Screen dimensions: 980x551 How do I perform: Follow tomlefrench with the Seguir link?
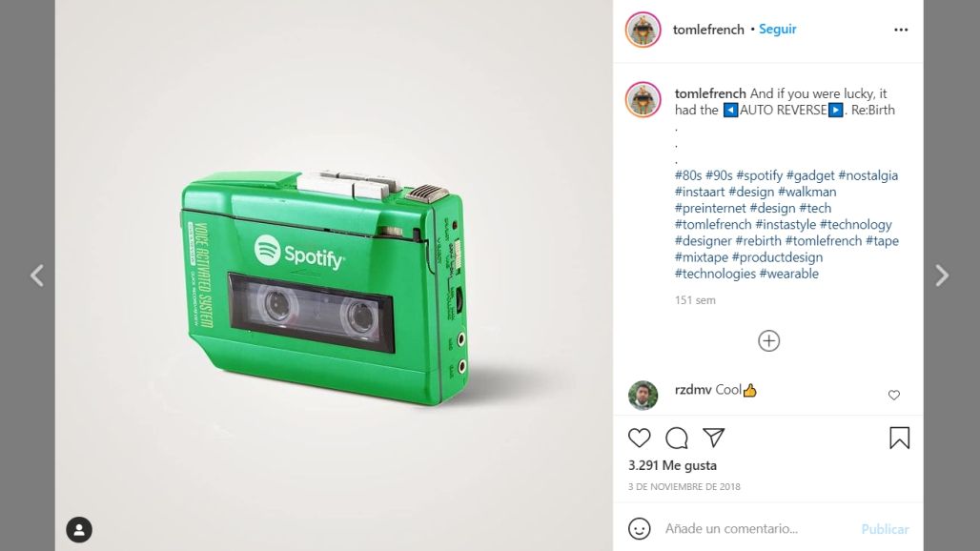tap(778, 29)
